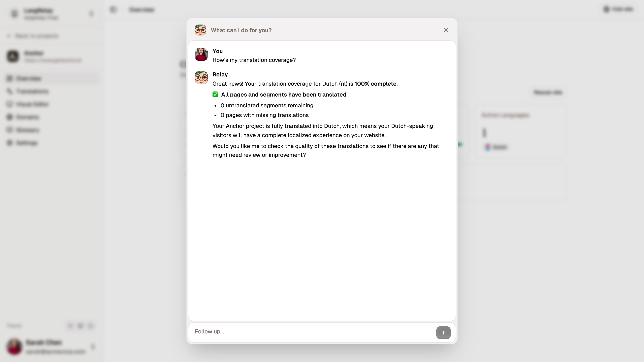Click the Visit site link
Screen dimensions: 644x362
click(x=622, y=9)
